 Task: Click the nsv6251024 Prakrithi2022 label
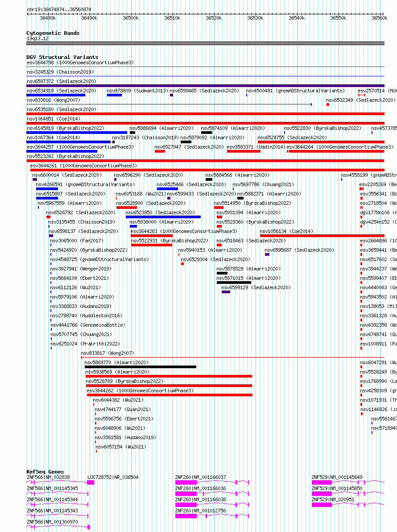(x=85, y=344)
